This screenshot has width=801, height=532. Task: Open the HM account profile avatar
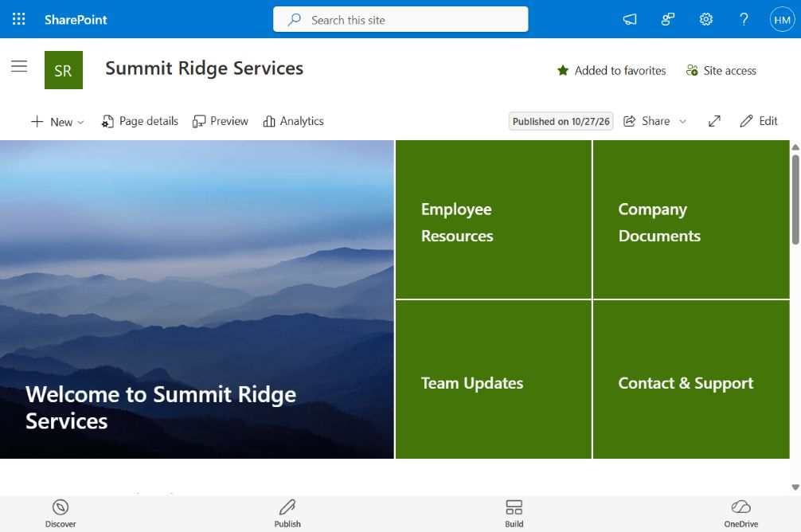pos(782,19)
